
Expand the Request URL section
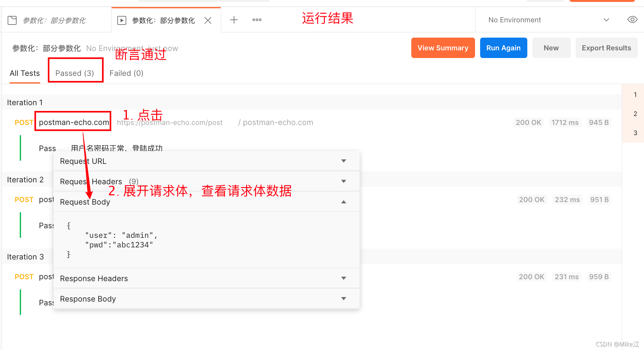(207, 161)
